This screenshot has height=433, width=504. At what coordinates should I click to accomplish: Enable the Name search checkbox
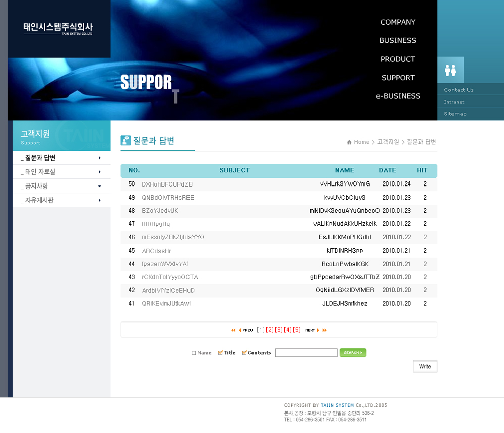click(194, 353)
